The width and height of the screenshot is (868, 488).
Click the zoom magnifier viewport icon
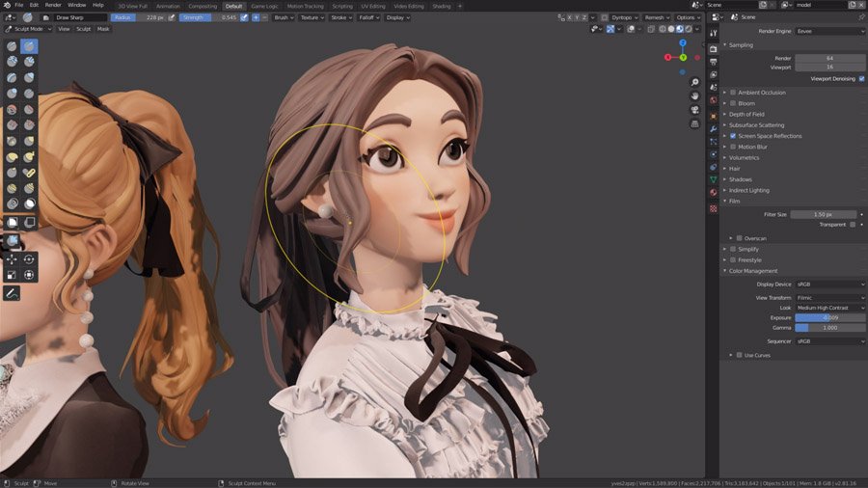694,82
